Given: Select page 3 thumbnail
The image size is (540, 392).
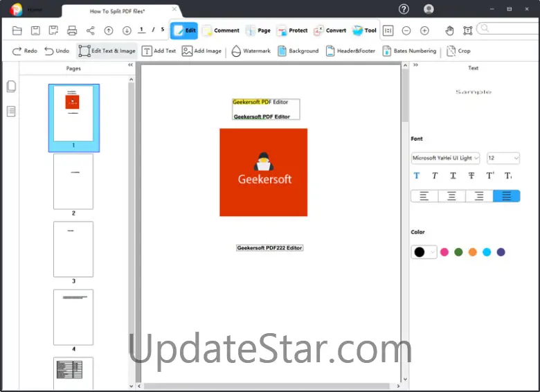Looking at the screenshot, I should click(x=73, y=249).
